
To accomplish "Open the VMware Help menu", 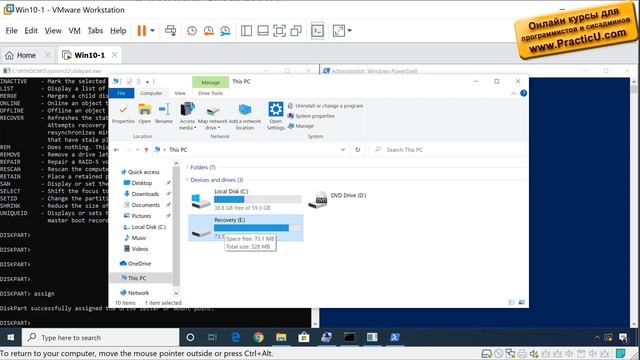I will (x=118, y=31).
